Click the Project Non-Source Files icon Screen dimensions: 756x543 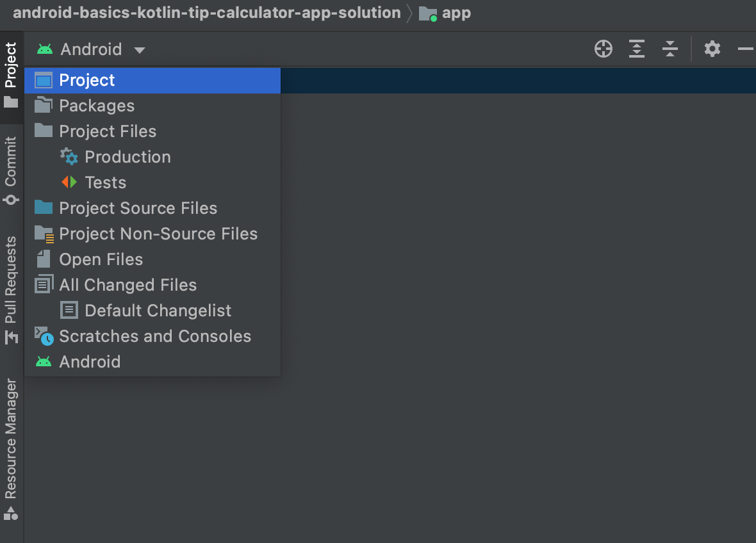click(44, 234)
